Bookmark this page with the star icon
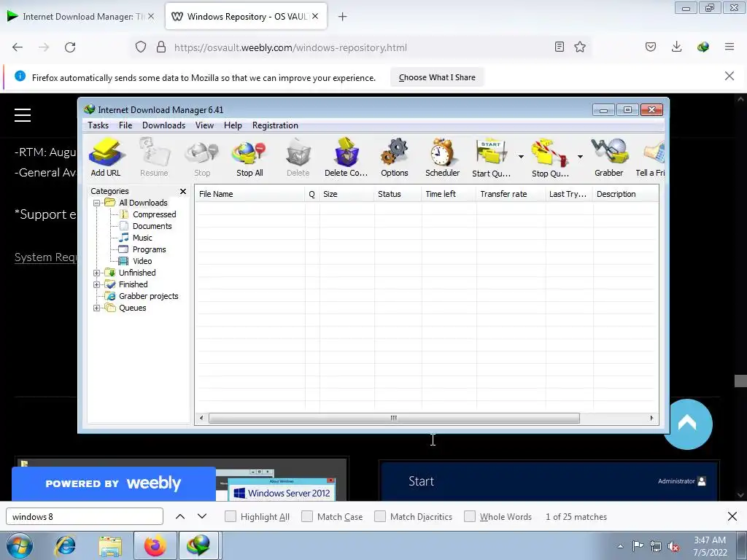This screenshot has width=747, height=560. point(580,47)
